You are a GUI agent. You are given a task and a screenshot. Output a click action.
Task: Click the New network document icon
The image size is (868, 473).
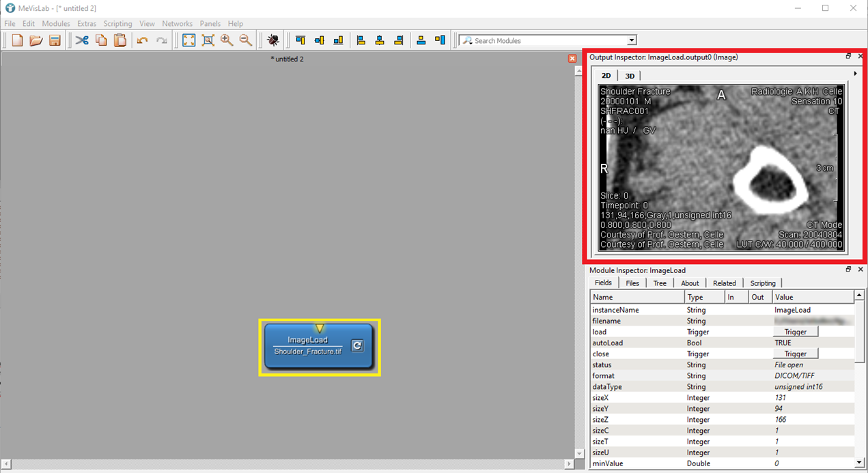(17, 40)
